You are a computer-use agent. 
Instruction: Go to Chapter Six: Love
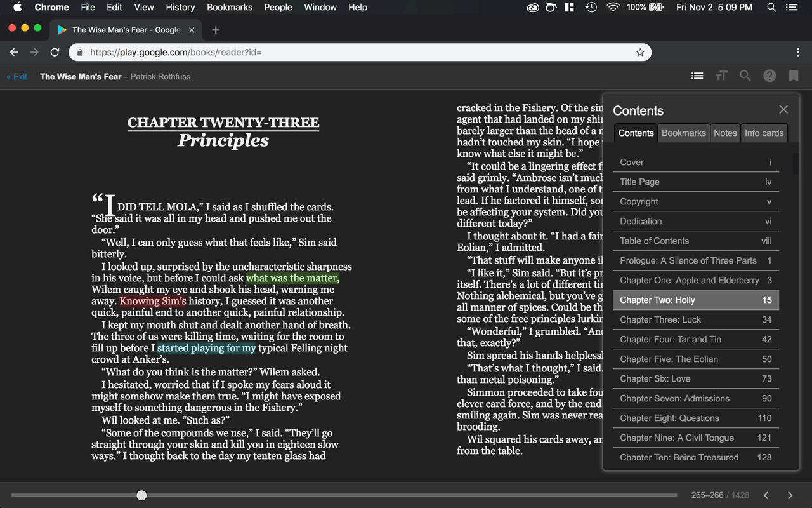(x=696, y=378)
